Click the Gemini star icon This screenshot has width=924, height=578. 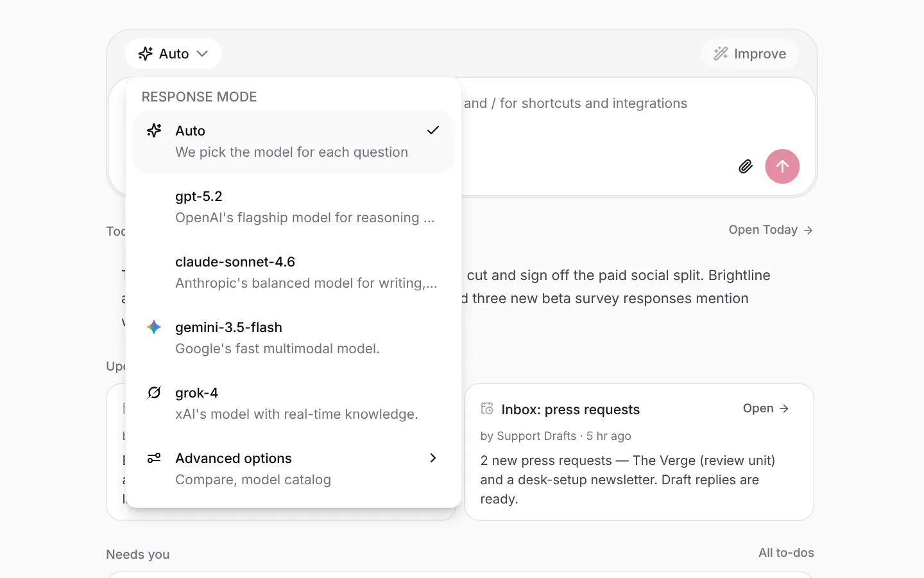click(154, 327)
